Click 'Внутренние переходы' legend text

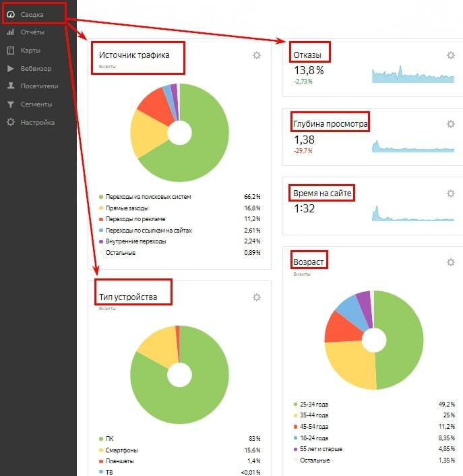pyautogui.click(x=135, y=241)
